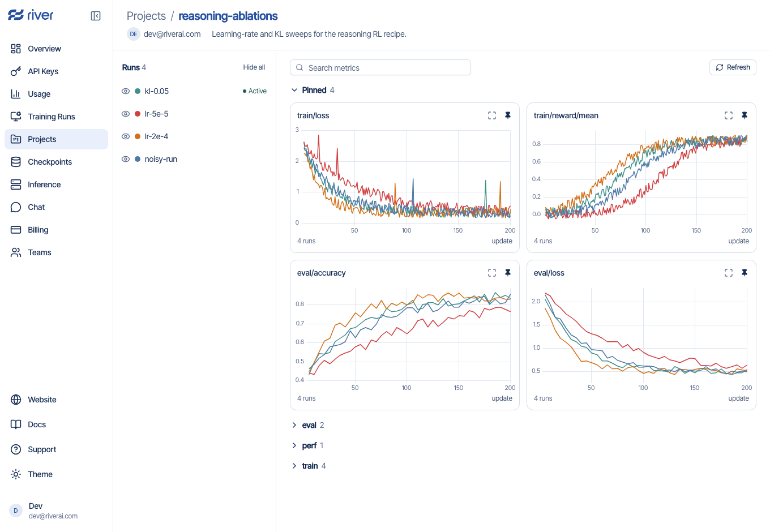Screen dimensions: 770x532
Task: Expand train/reward/mean chart to fullscreen
Action: (729, 115)
